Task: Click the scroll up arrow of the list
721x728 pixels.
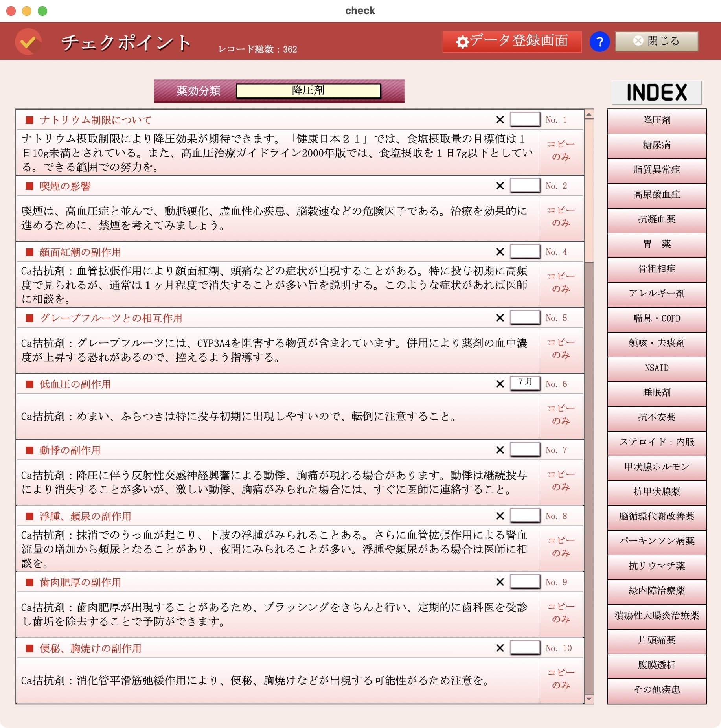Action: tap(589, 115)
